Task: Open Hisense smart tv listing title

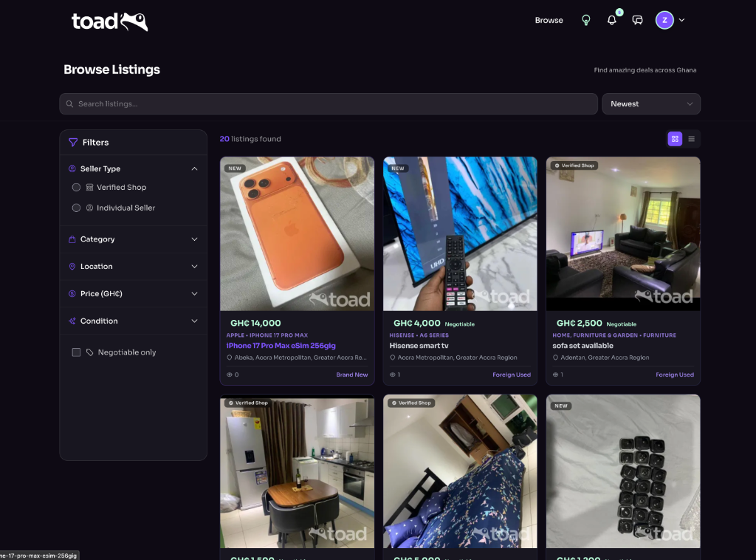Action: click(419, 345)
